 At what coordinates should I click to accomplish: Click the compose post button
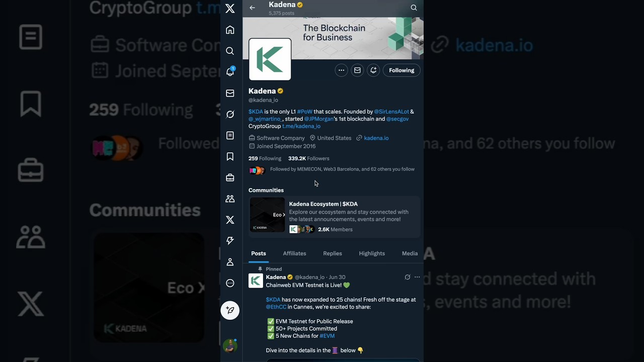coord(230,310)
